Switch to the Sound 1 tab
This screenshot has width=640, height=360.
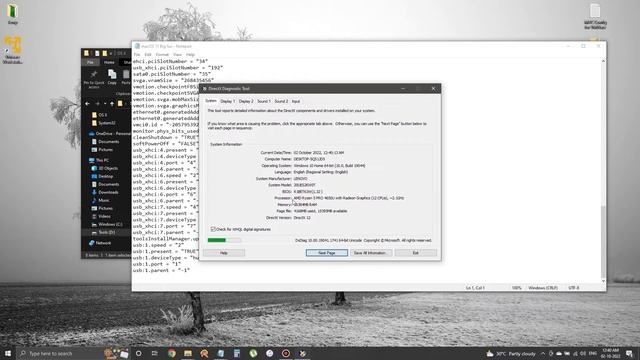click(x=264, y=101)
